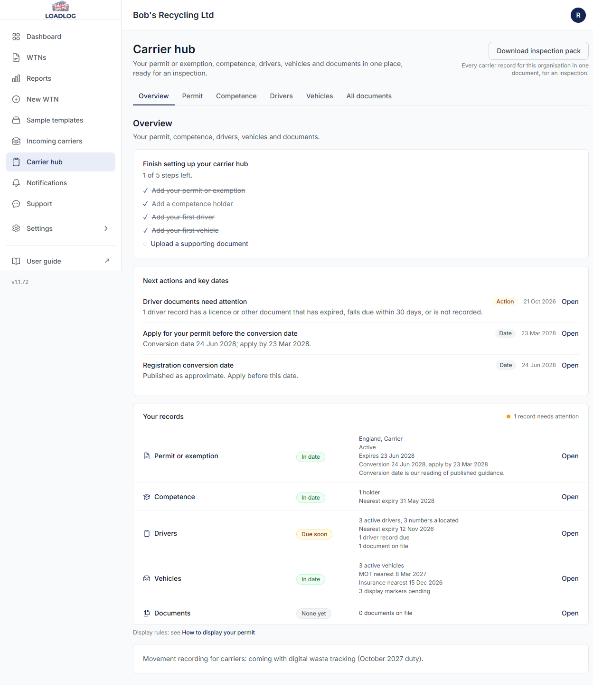Click the 21 Oct 2026 date
593x700 pixels.
click(539, 302)
